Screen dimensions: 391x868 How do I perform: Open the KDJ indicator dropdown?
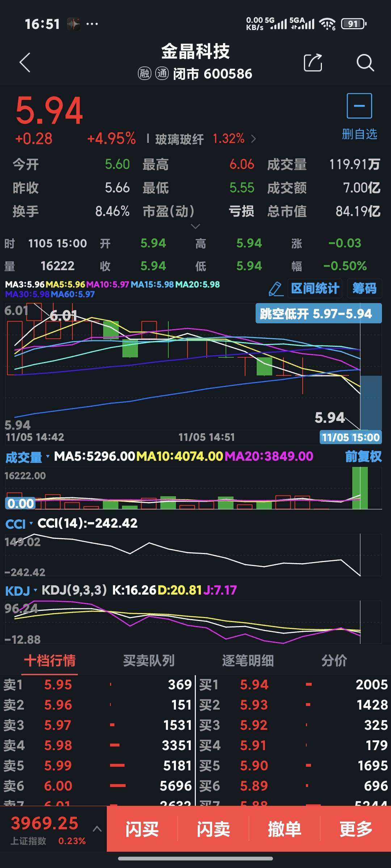(x=21, y=591)
